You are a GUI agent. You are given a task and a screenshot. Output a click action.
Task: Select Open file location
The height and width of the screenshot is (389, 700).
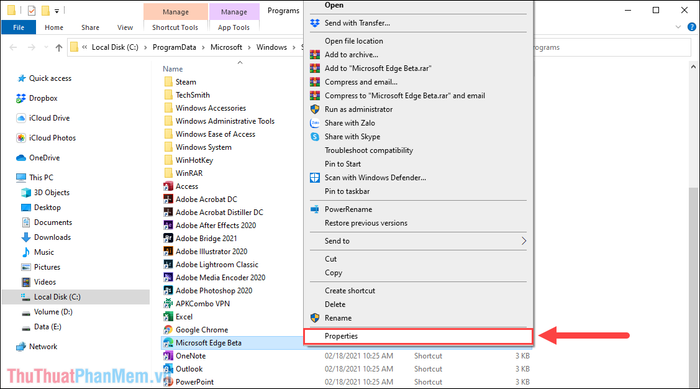[x=354, y=41]
